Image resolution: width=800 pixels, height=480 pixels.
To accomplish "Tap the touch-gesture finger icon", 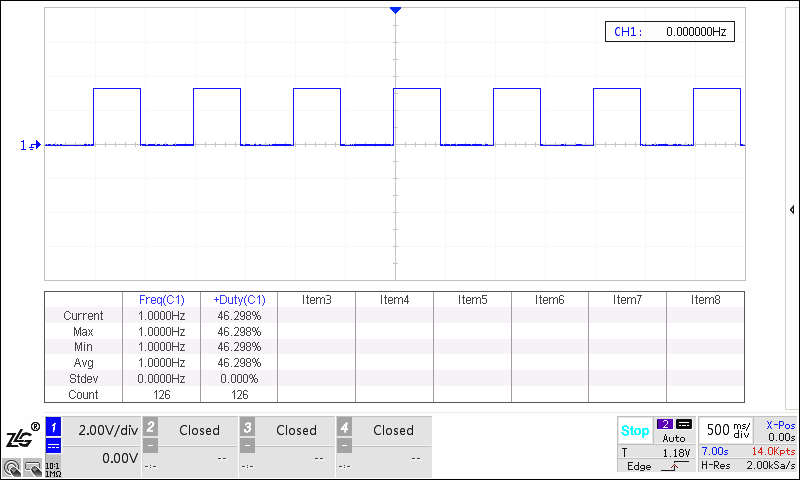I will [12, 468].
